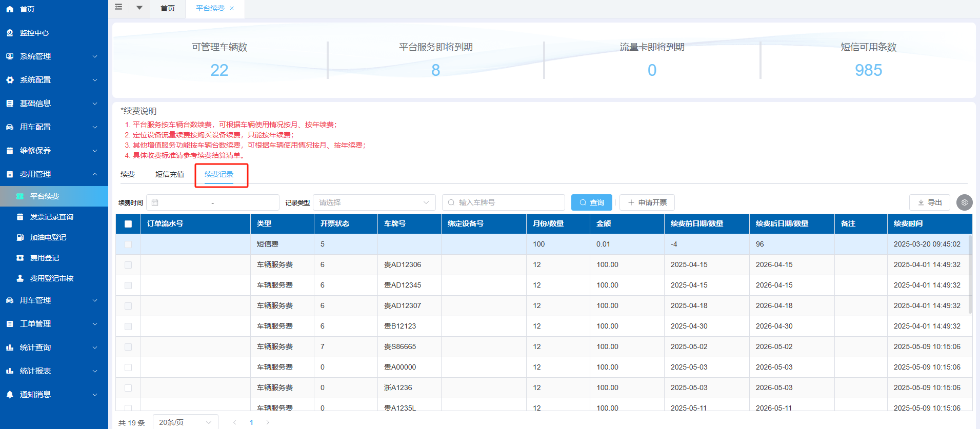The height and width of the screenshot is (429, 980).
Task: Switch to the 续费 tab
Action: (128, 174)
